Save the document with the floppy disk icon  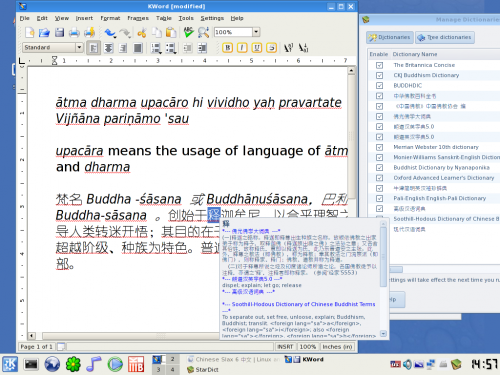coord(59,32)
